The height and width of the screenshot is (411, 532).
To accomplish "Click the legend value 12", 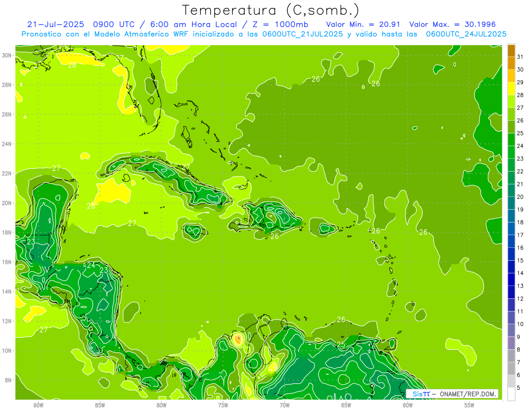I will point(520,298).
